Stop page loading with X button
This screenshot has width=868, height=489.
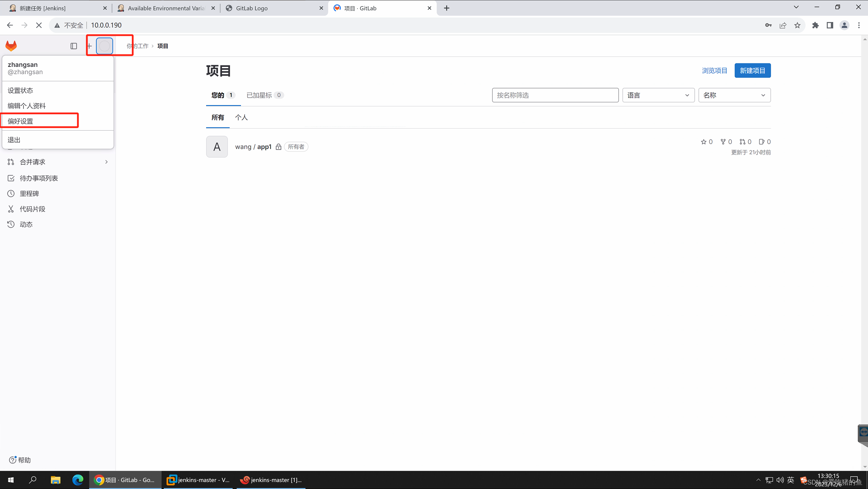[x=39, y=25]
